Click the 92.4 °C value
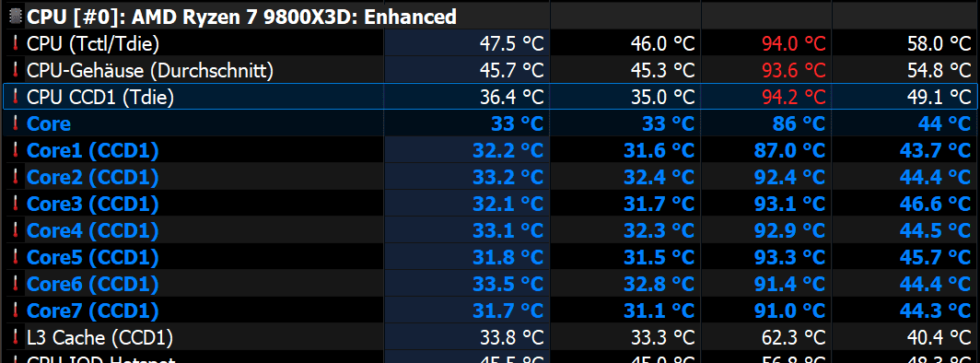 pos(790,178)
